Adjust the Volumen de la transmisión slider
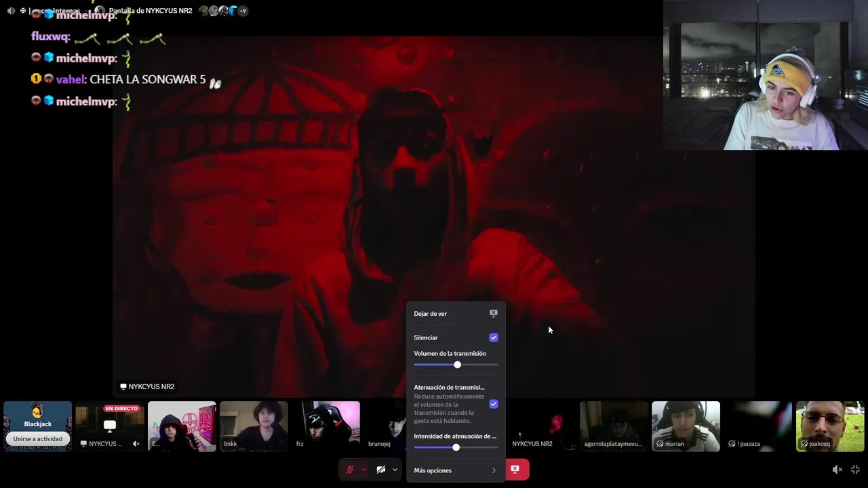 [456, 365]
